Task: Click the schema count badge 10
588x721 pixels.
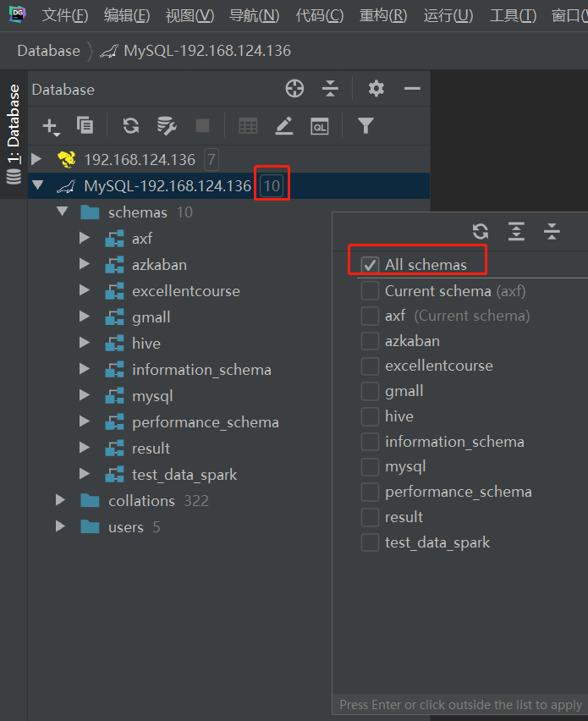Action: pos(272,186)
